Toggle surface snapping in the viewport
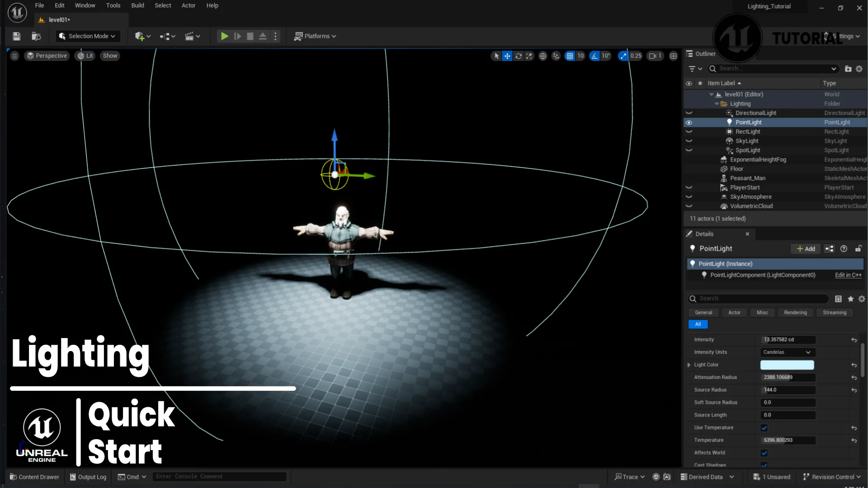 click(x=556, y=56)
